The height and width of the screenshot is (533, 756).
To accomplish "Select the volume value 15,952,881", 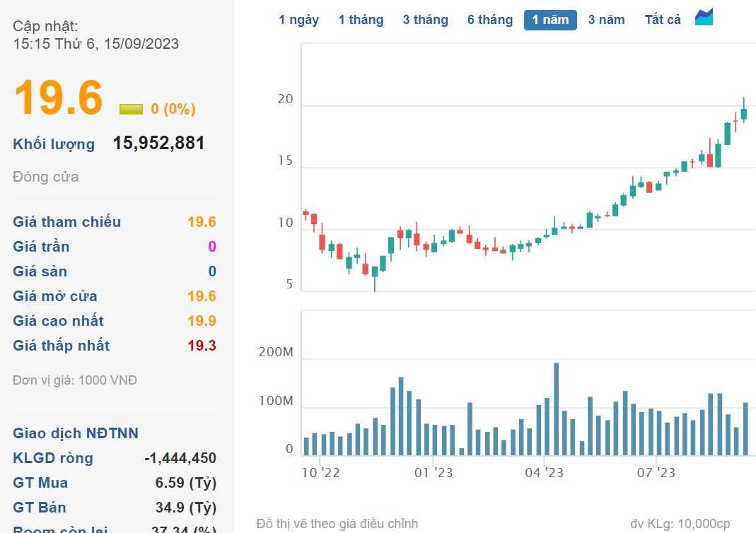I will tap(158, 143).
